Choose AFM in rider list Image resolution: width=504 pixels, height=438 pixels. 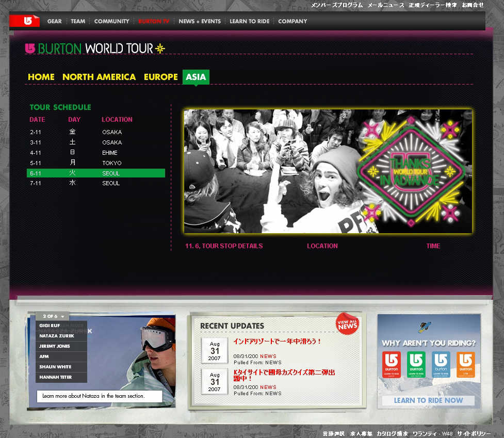pos(61,356)
